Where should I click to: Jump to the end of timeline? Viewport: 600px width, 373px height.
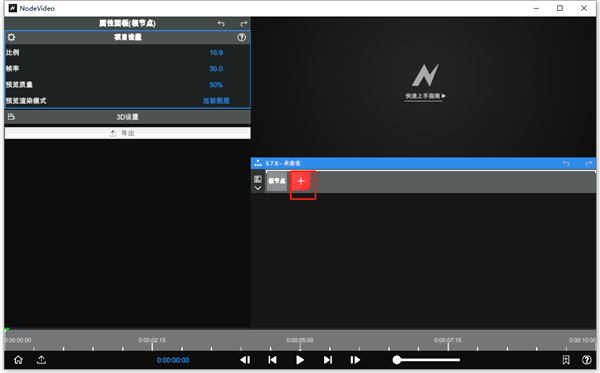click(328, 360)
